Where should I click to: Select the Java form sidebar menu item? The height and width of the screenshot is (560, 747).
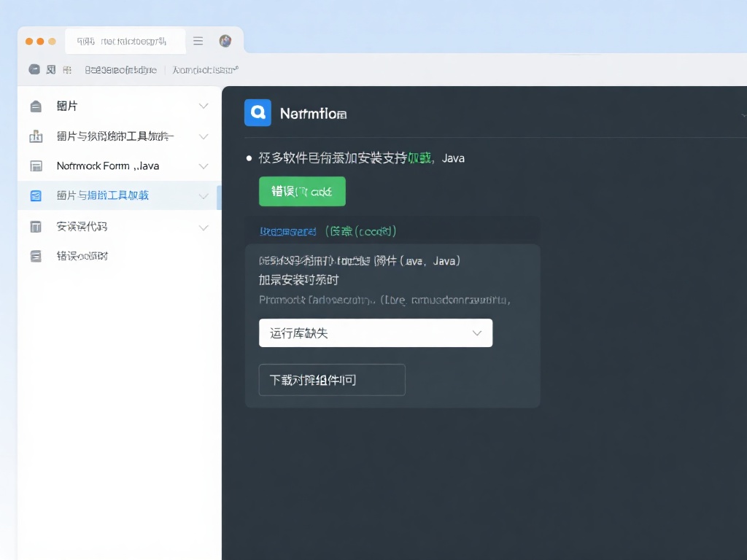(x=107, y=166)
